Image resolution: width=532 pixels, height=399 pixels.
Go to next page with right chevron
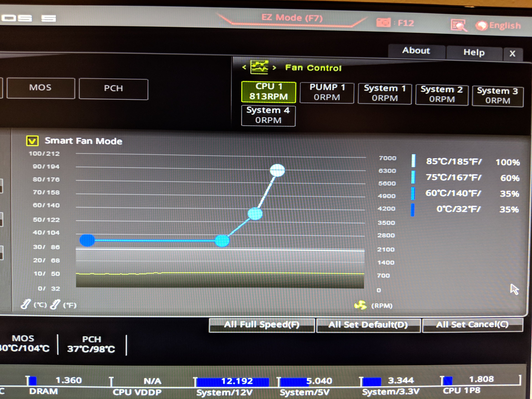pos(274,68)
